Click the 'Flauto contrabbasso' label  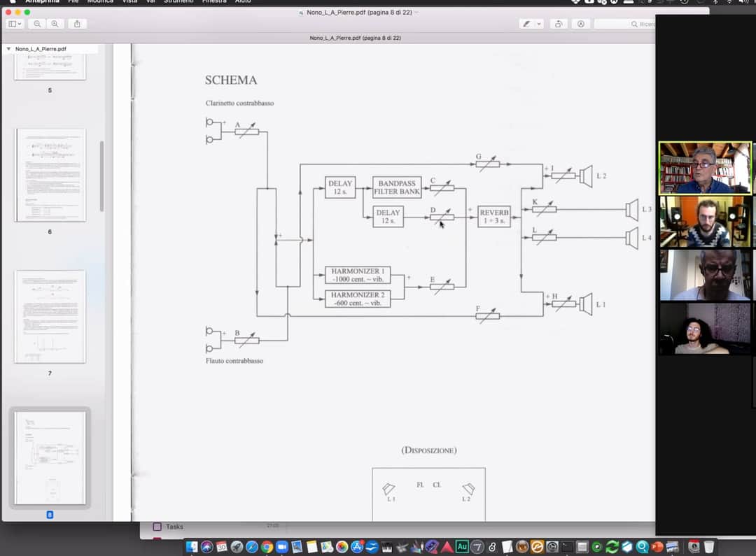234,360
